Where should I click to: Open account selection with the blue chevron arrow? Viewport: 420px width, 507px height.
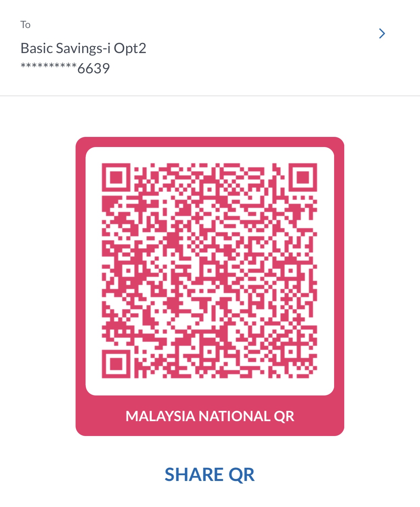[x=382, y=33]
